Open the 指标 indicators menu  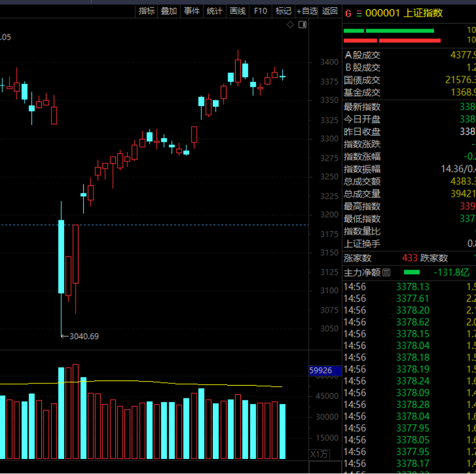[x=147, y=11]
